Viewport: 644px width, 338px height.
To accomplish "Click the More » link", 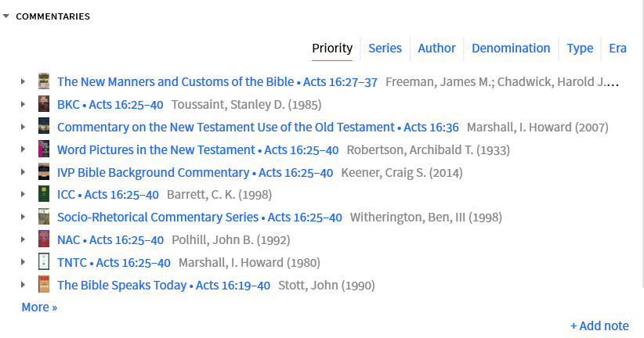I will [39, 307].
